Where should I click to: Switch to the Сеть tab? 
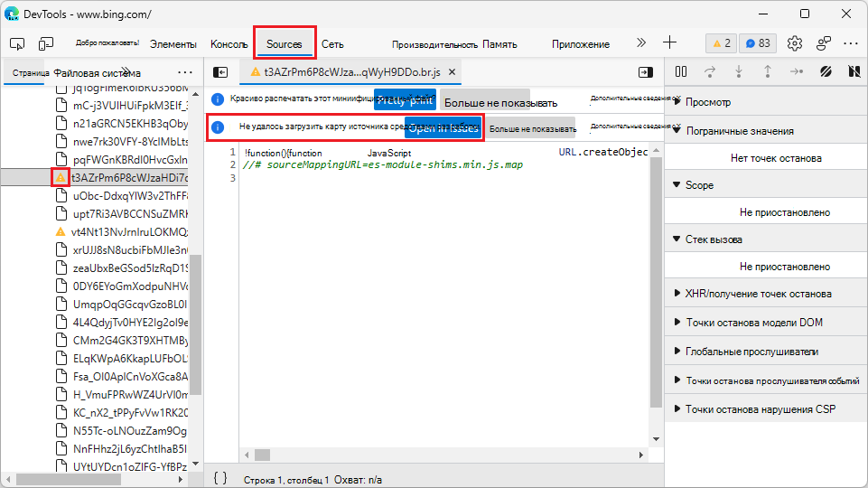(x=332, y=44)
